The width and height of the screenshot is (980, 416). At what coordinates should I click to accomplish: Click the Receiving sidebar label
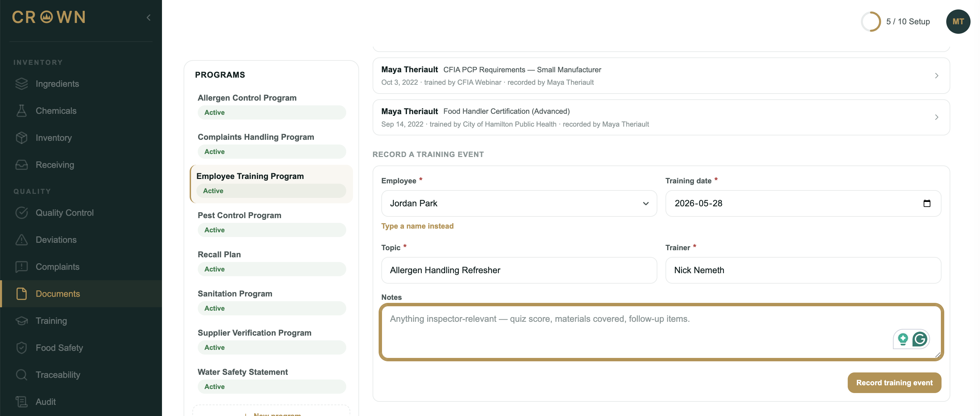(55, 165)
